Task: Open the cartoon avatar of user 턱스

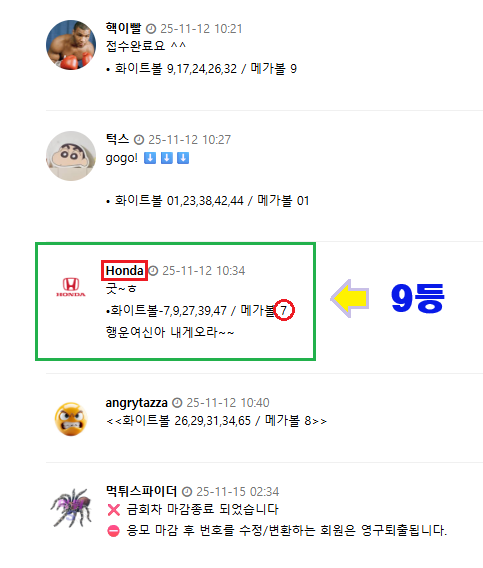Action: [71, 156]
